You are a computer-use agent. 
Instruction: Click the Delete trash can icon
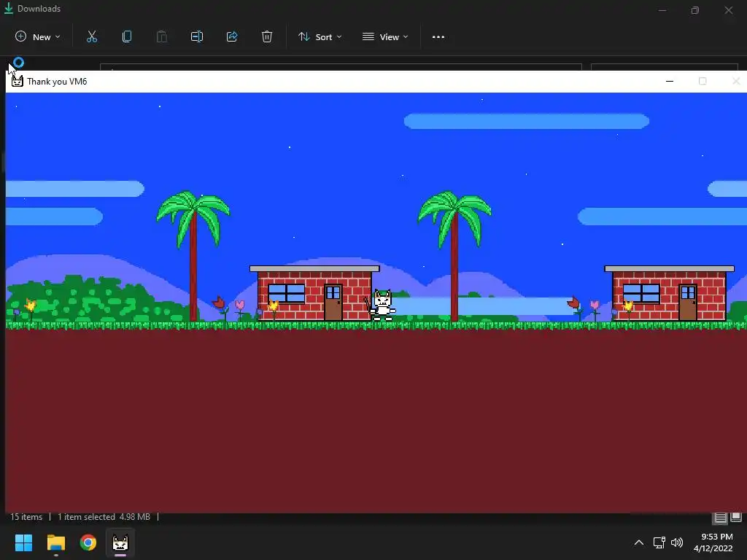tap(267, 36)
